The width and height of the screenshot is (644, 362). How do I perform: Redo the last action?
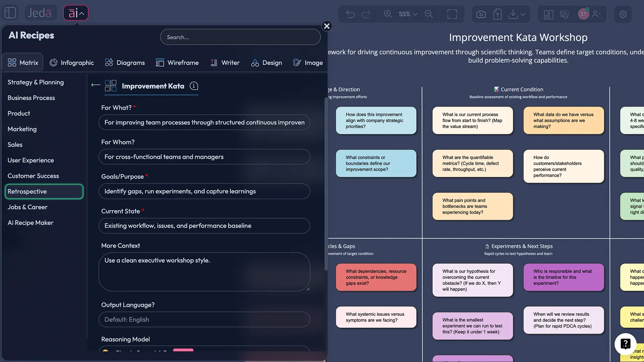pyautogui.click(x=366, y=14)
